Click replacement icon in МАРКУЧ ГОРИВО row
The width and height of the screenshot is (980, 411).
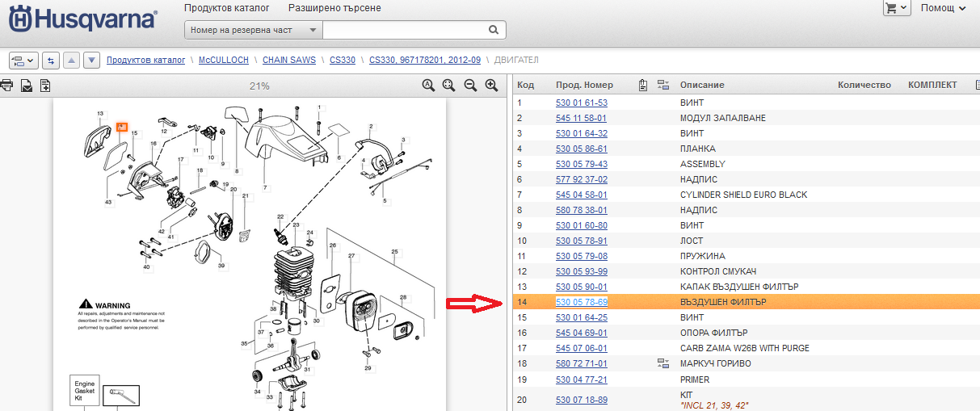click(664, 363)
